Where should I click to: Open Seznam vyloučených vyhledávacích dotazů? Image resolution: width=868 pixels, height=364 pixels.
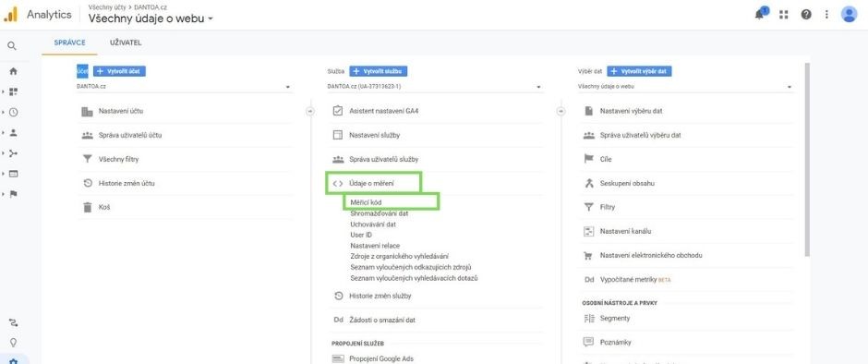(x=414, y=277)
